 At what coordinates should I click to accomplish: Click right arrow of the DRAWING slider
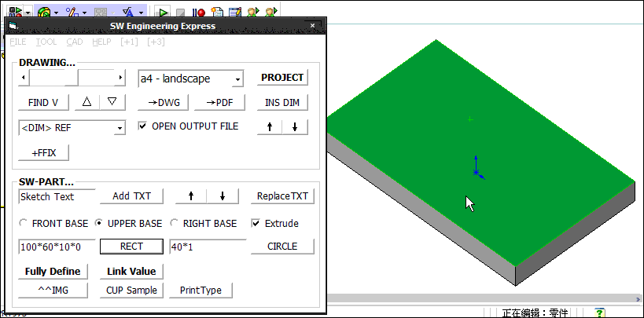[x=120, y=78]
